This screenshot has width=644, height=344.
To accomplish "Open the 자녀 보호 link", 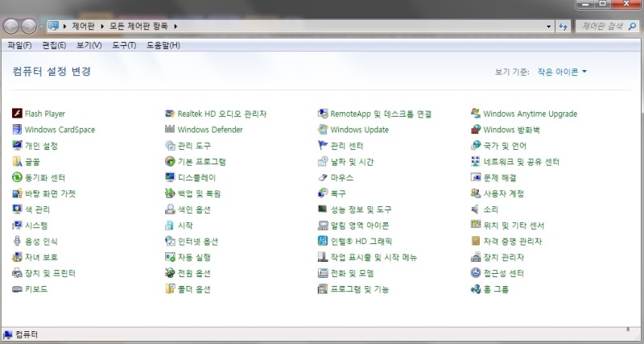I will click(x=41, y=257).
